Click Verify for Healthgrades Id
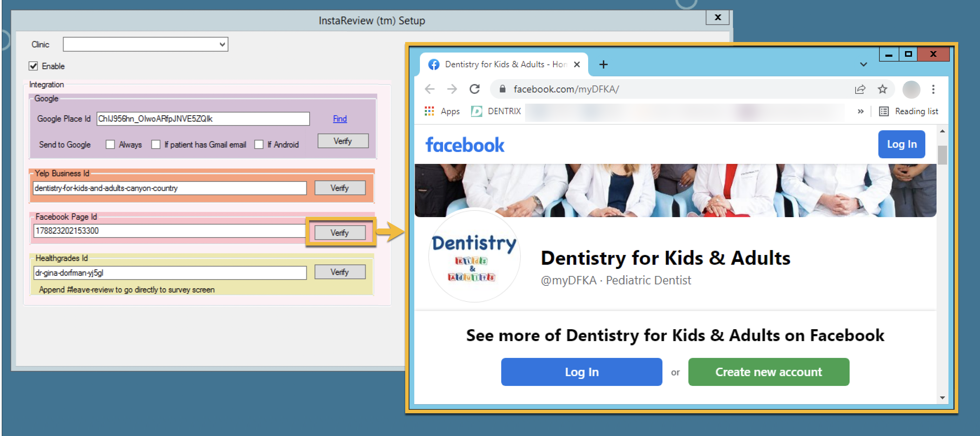Viewport: 980px width, 436px height. click(x=340, y=272)
